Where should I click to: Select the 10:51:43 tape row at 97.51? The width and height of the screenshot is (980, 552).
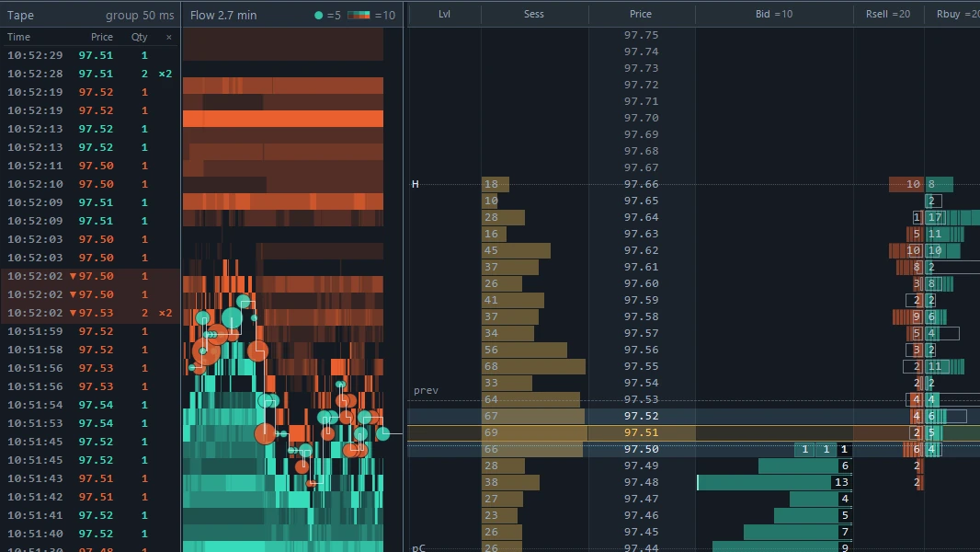[x=90, y=478]
